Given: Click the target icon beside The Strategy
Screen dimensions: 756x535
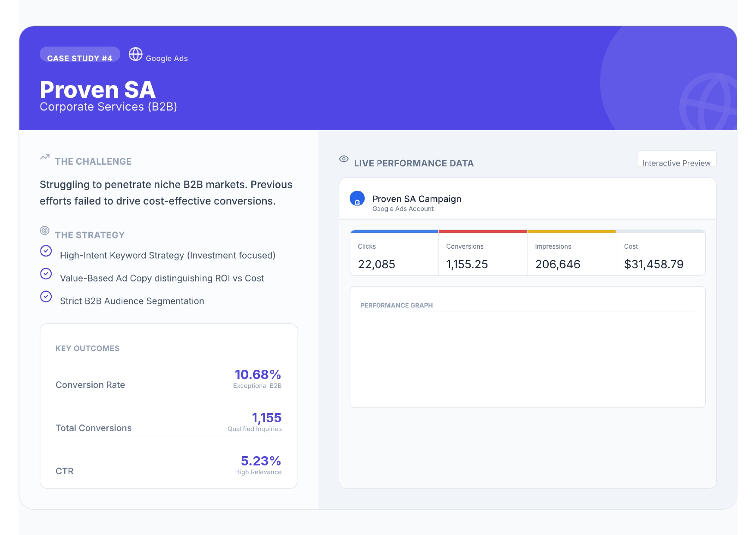Looking at the screenshot, I should coord(45,231).
